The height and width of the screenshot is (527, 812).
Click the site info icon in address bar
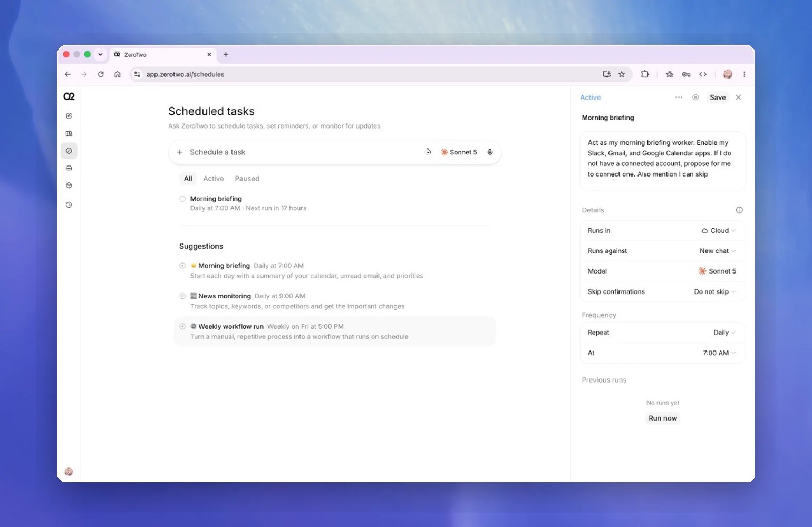[138, 74]
